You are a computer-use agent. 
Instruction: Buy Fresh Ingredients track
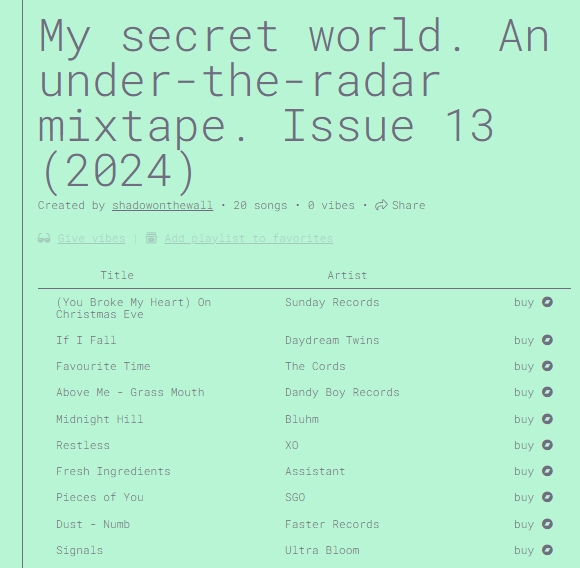[x=524, y=471]
